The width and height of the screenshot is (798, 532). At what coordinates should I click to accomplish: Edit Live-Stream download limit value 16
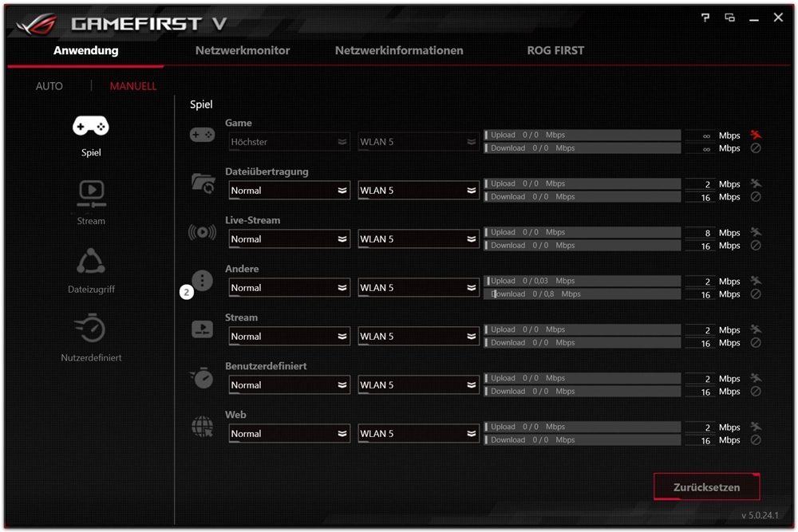[x=701, y=246]
